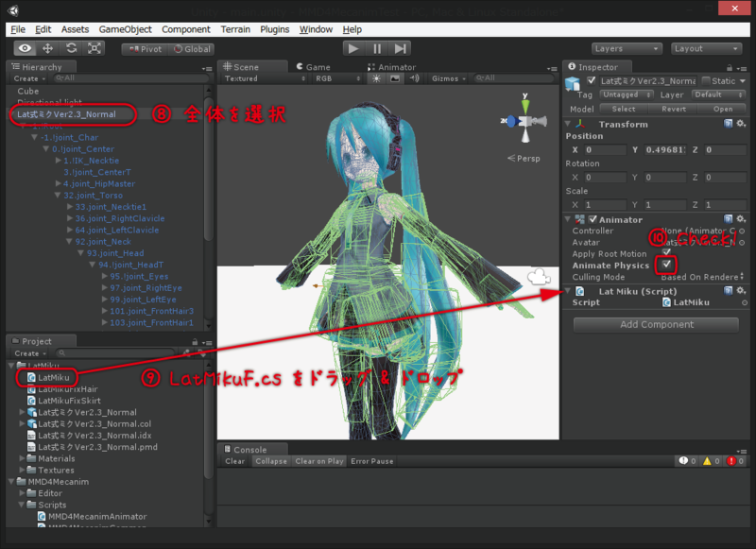Expand the Textures folder
The width and height of the screenshot is (756, 549).
click(x=22, y=470)
